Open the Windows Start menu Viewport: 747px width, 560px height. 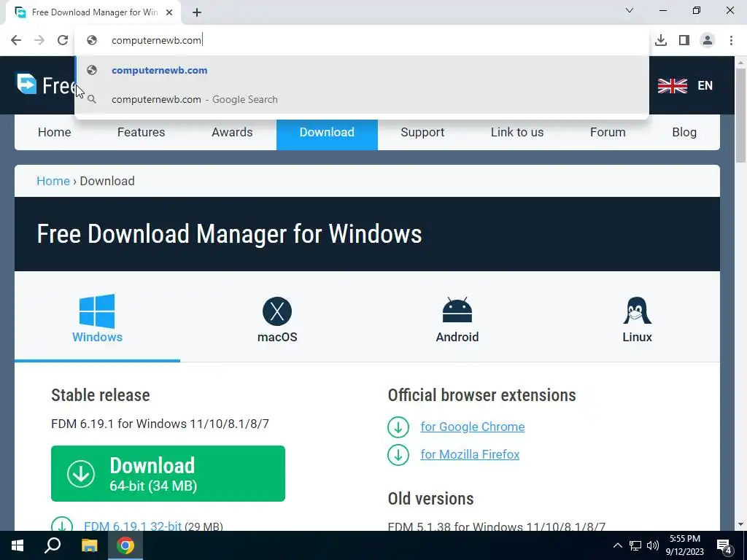(18, 545)
